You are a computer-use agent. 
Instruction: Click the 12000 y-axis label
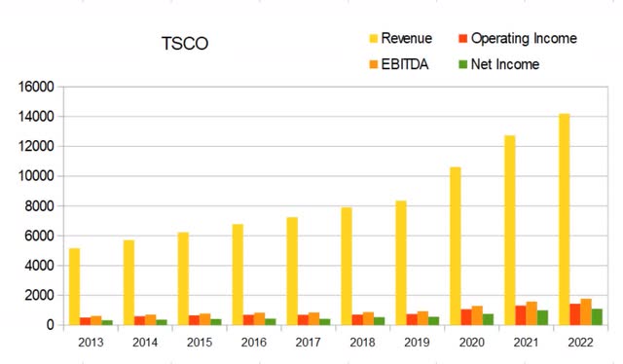(36, 146)
